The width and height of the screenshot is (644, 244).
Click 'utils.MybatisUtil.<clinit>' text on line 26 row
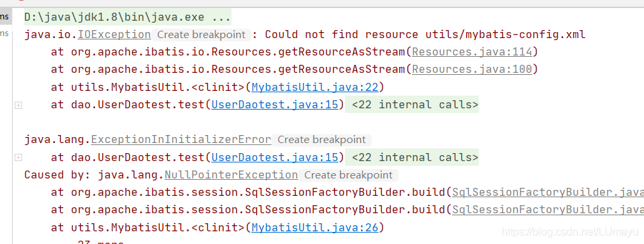158,227
